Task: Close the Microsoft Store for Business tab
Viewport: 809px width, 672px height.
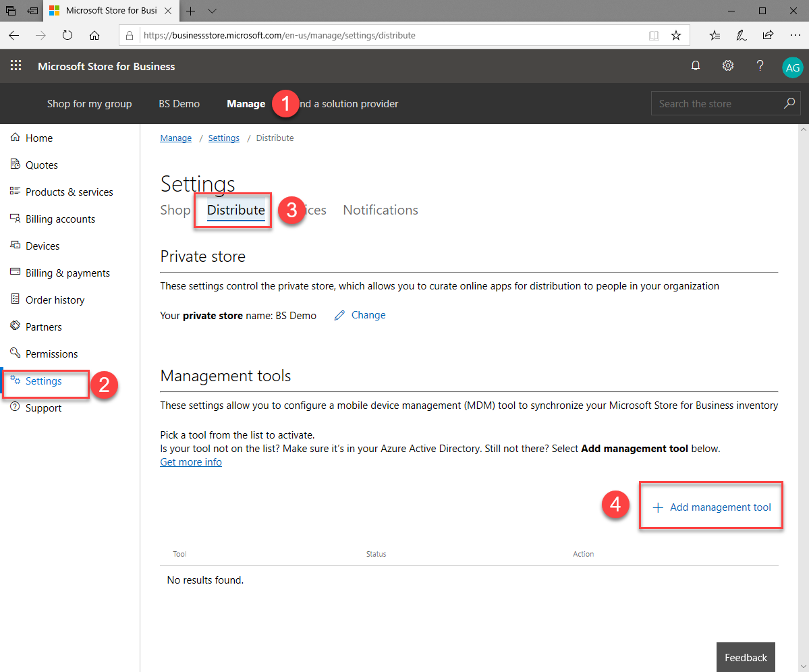Action: tap(168, 11)
